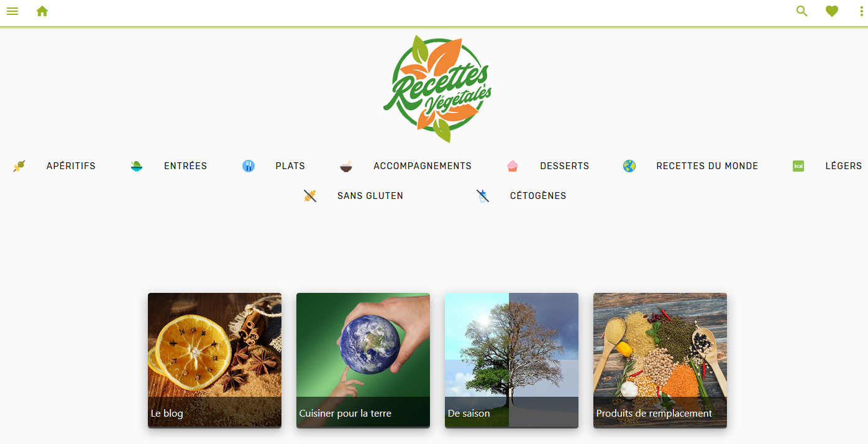Select the Accompagnements category
This screenshot has height=444, width=868.
coord(423,166)
